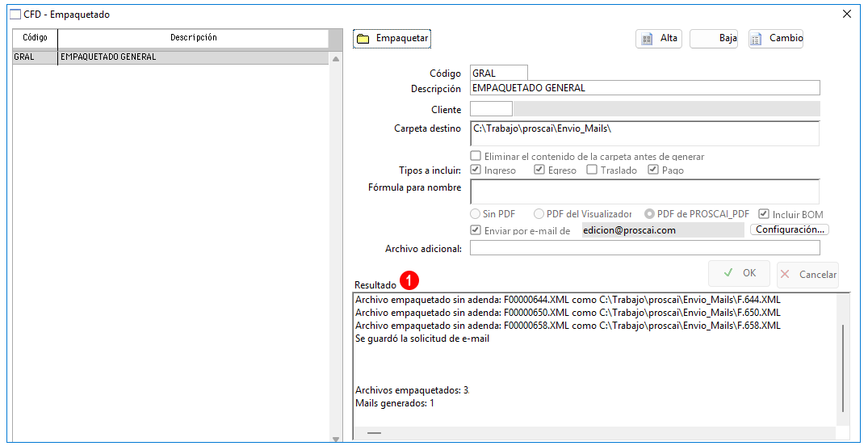The width and height of the screenshot is (868, 446).
Task: Click the Descripción column header
Action: point(193,38)
